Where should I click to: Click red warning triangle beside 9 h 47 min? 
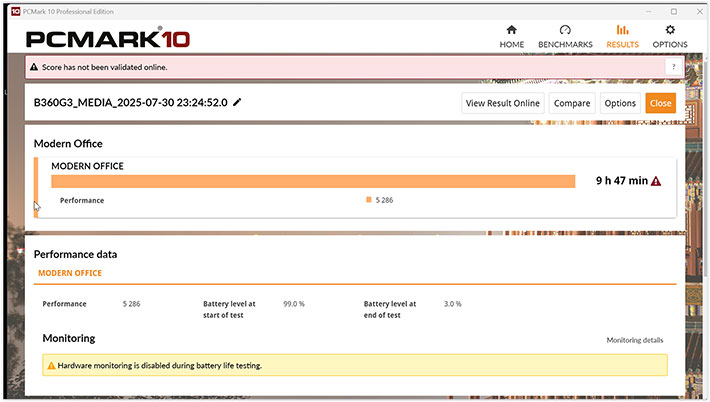click(x=656, y=181)
